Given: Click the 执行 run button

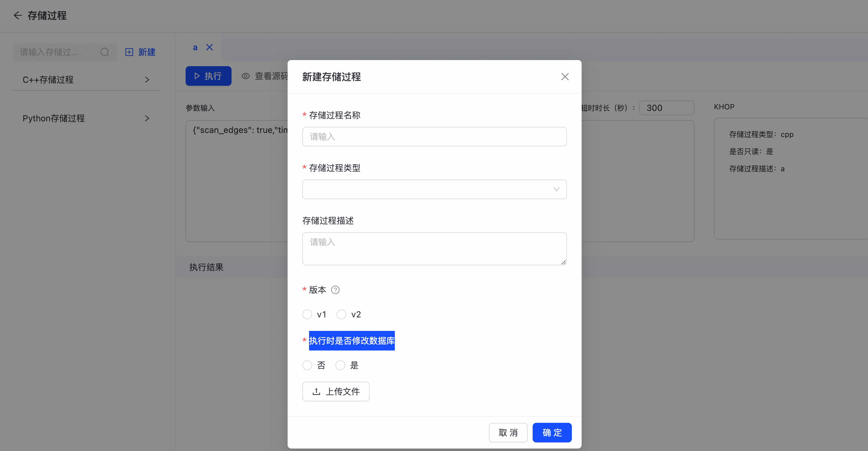Looking at the screenshot, I should [x=208, y=76].
